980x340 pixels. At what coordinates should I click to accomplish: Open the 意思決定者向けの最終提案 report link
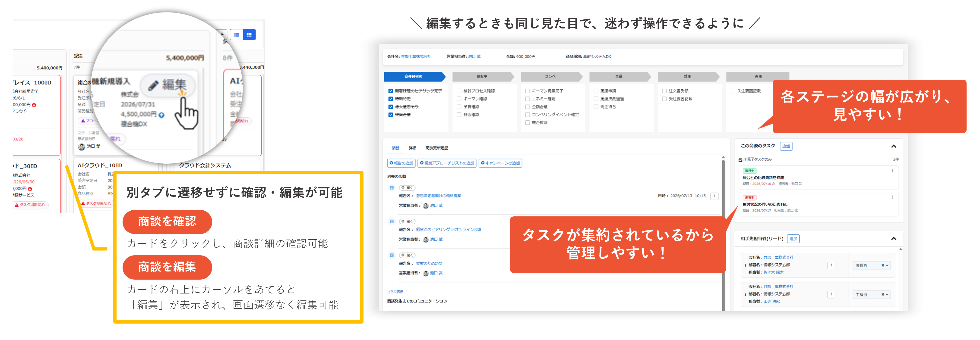[438, 196]
